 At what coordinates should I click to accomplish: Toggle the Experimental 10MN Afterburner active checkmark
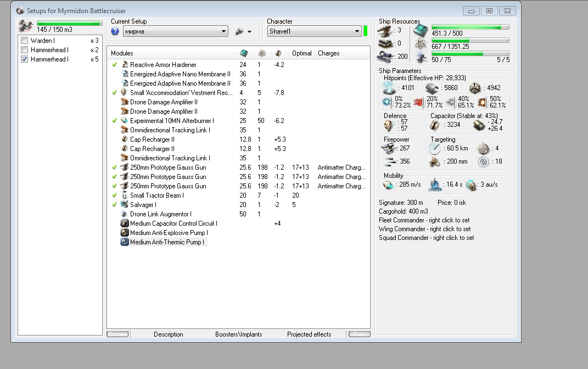click(114, 121)
